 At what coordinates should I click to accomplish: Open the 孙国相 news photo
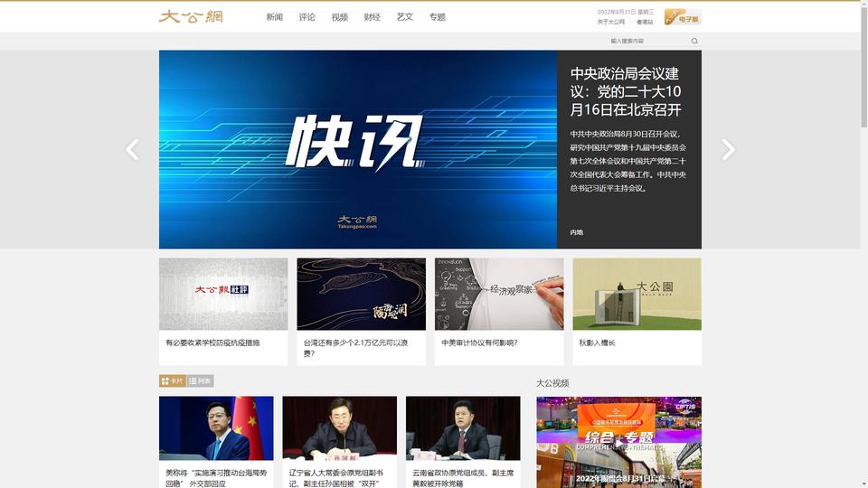pyautogui.click(x=339, y=428)
